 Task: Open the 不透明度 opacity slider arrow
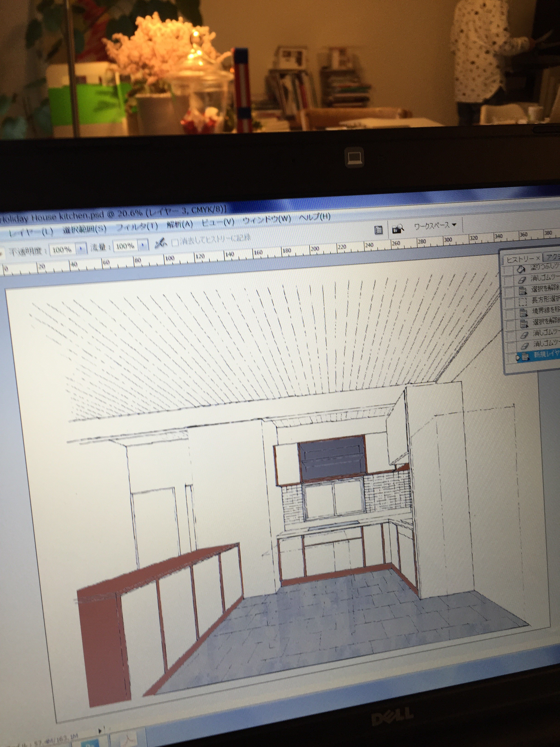point(81,249)
